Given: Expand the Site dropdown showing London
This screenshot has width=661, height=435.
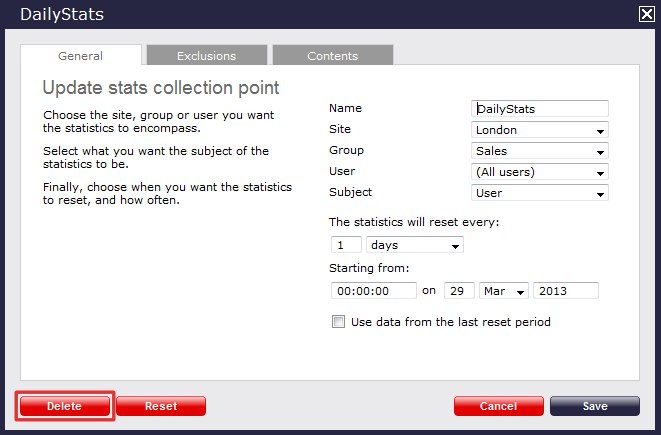Looking at the screenshot, I should 540,130.
